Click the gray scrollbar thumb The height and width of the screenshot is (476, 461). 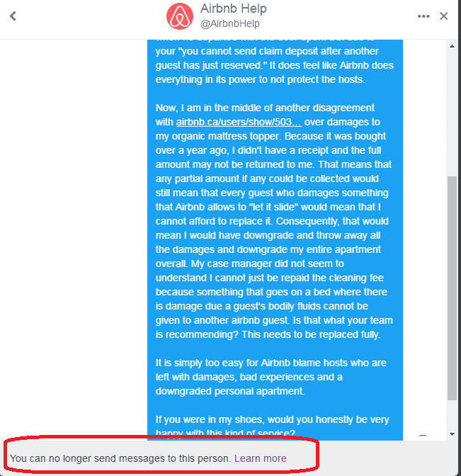452,288
